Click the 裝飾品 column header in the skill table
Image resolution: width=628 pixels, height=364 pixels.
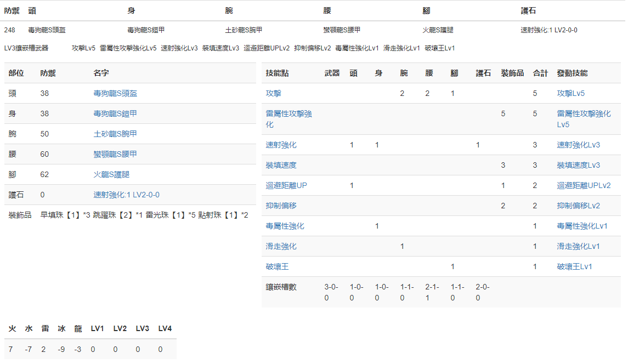(x=512, y=73)
